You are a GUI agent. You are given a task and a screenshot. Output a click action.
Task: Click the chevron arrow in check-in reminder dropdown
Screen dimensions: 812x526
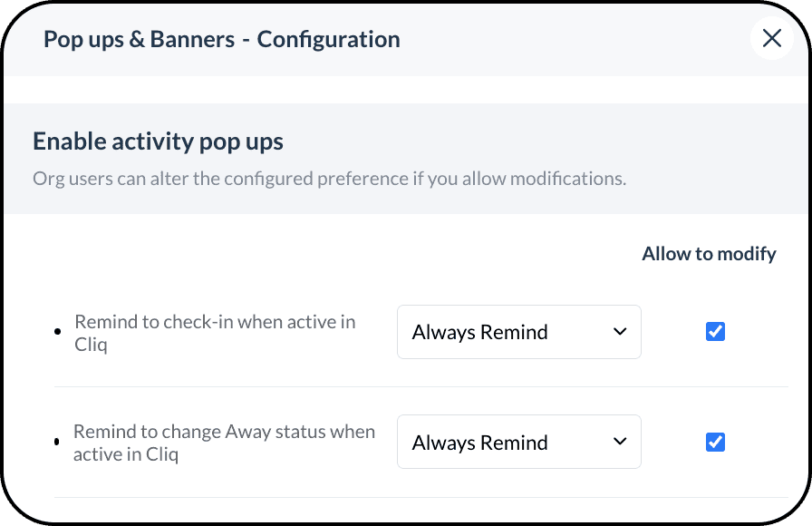point(620,332)
